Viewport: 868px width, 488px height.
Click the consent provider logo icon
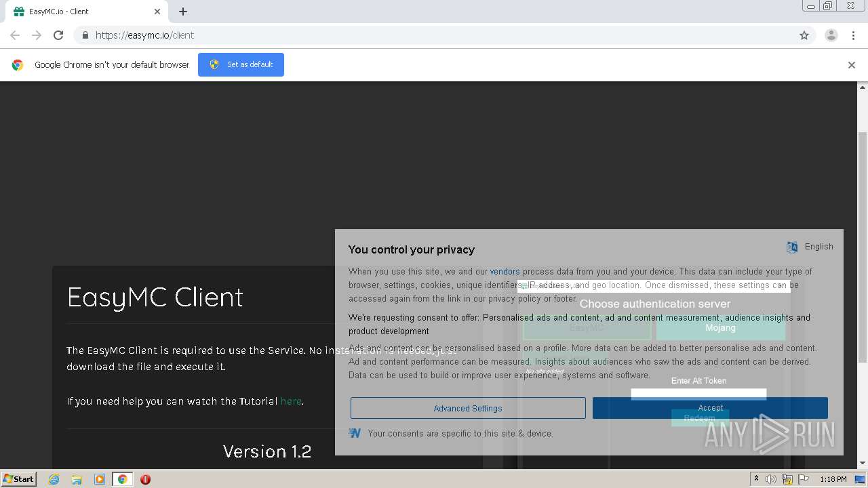coord(355,433)
